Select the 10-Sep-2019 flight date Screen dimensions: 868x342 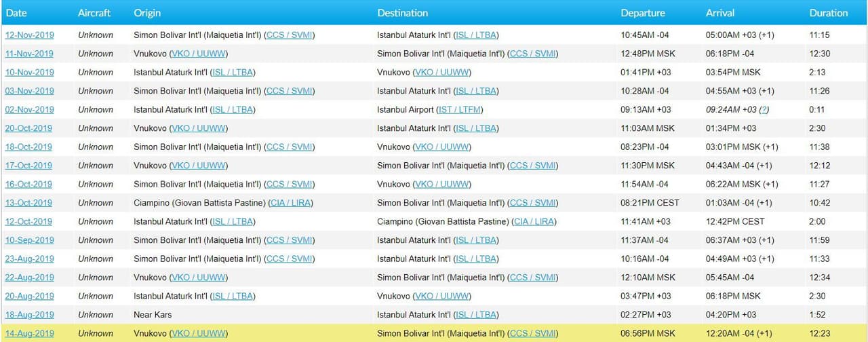point(29,240)
